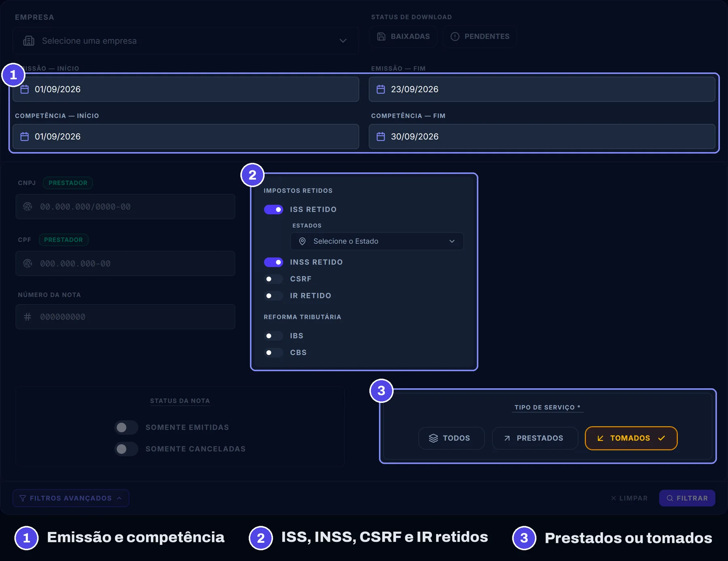Enable Somente Canceladas toggle
Screen dimensions: 728x561
[x=126, y=449]
